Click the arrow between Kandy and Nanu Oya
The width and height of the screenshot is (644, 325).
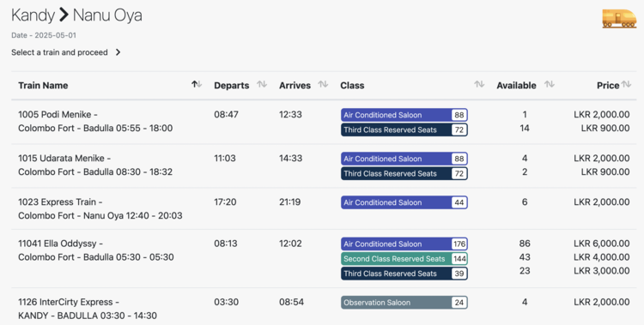64,15
